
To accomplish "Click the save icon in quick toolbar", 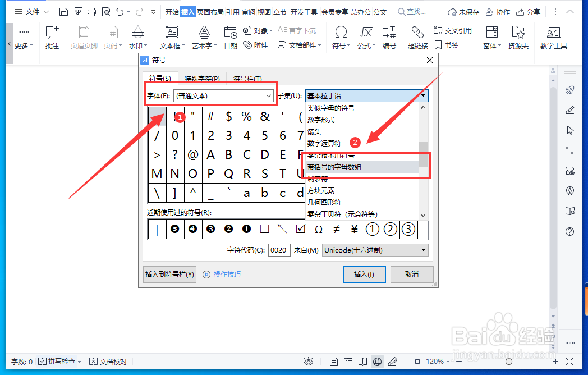I will point(63,12).
